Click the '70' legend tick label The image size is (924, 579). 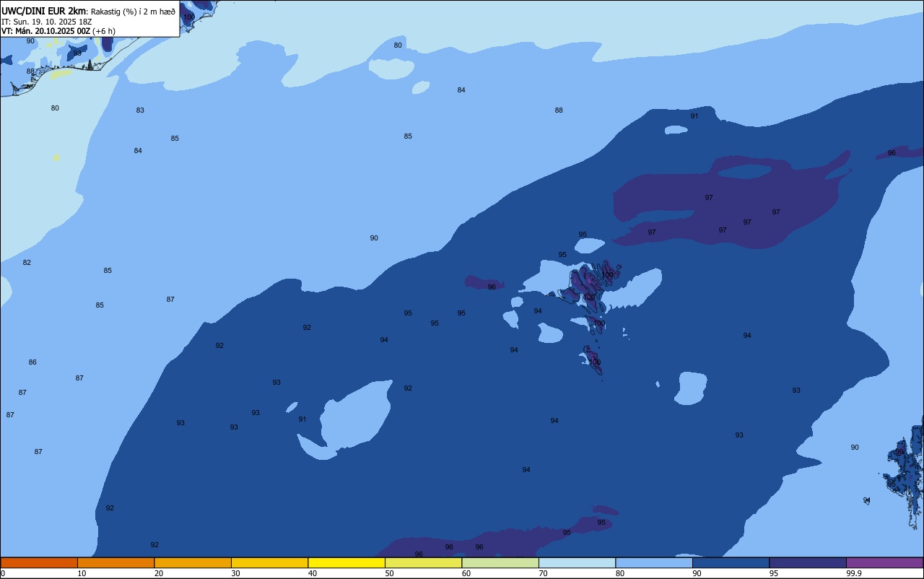point(543,573)
